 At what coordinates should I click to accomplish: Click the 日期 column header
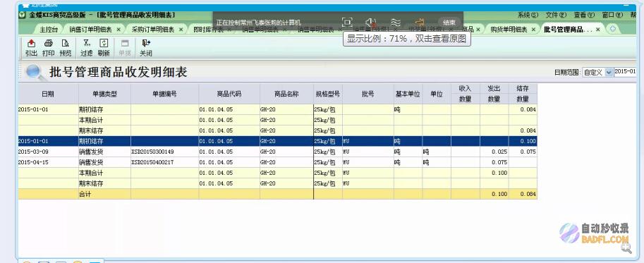coord(49,94)
